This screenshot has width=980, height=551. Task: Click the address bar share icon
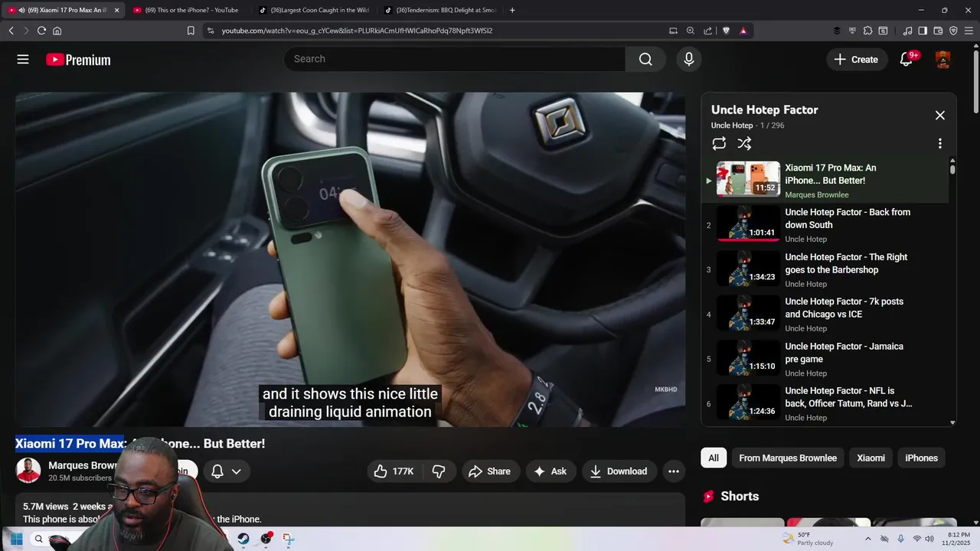(x=708, y=31)
